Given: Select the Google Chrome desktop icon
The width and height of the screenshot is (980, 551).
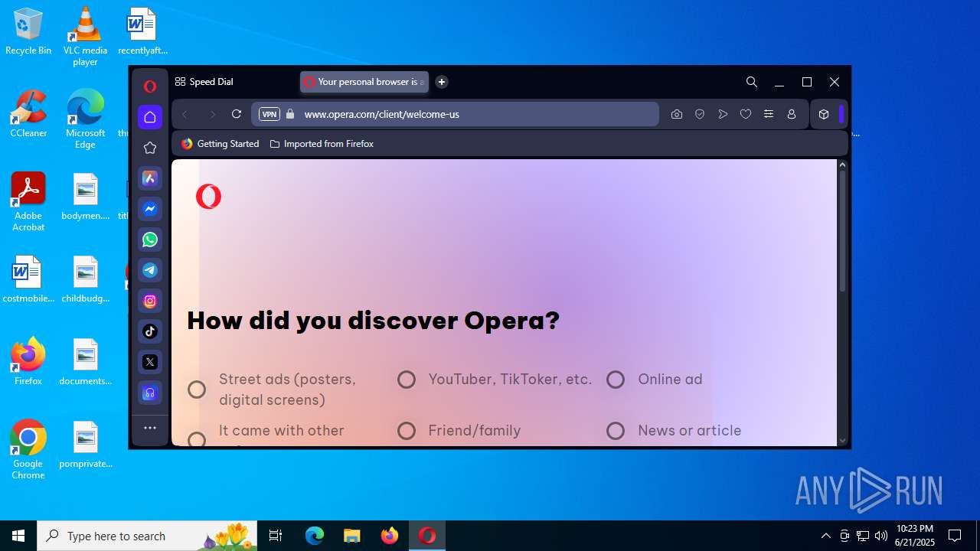Looking at the screenshot, I should click(x=28, y=450).
